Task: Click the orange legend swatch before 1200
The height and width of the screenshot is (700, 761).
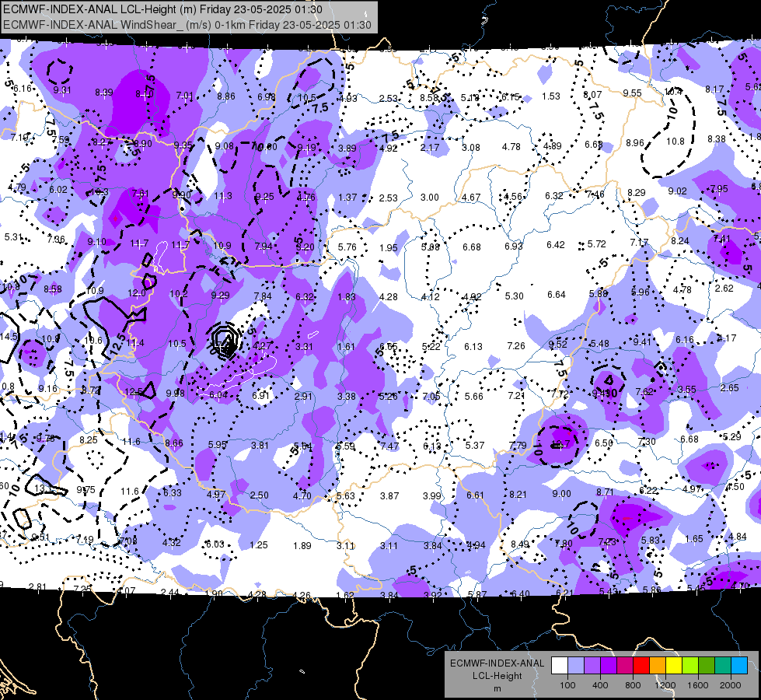Action: pos(658,666)
